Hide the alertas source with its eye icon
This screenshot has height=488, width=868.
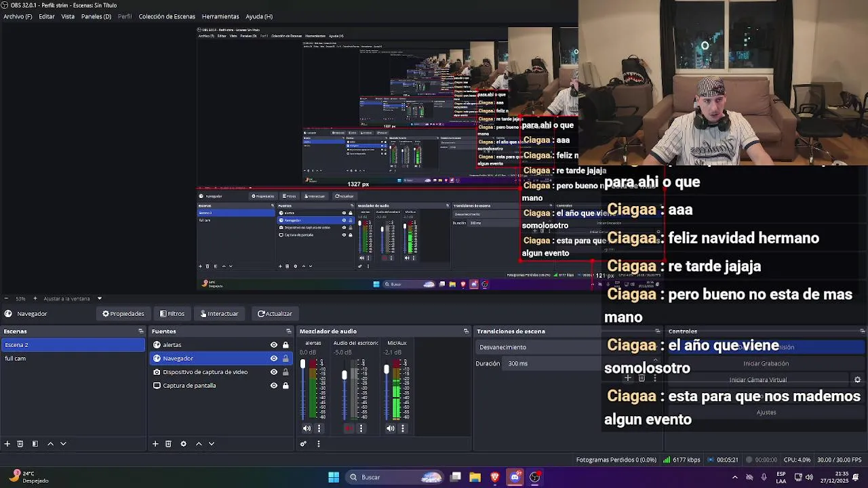[274, 345]
